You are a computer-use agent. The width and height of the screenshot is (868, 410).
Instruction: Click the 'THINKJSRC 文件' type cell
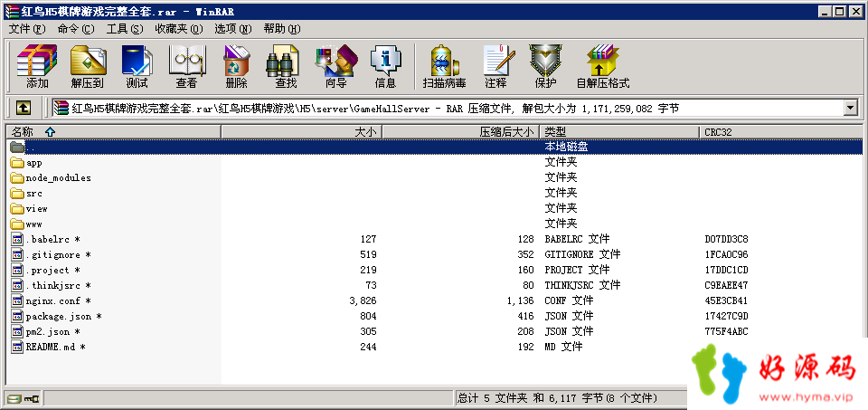point(582,285)
